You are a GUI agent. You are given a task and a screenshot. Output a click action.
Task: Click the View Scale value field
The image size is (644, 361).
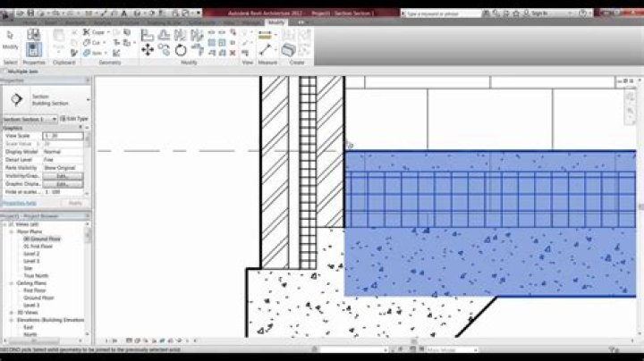pyautogui.click(x=63, y=136)
